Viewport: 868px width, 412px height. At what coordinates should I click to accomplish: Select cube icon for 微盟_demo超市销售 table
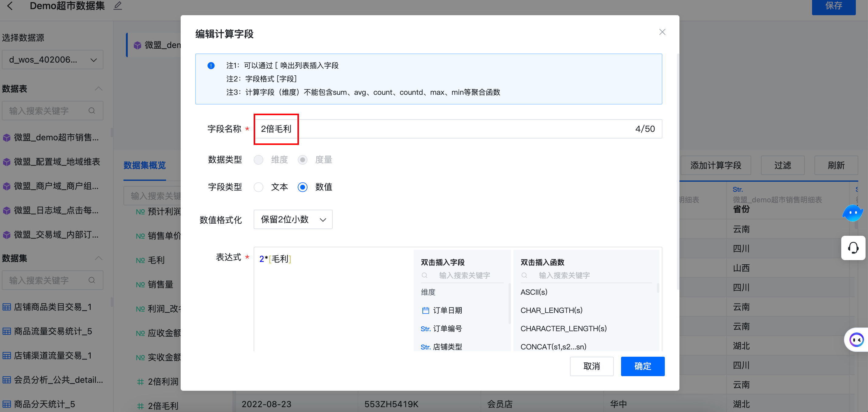tap(7, 138)
